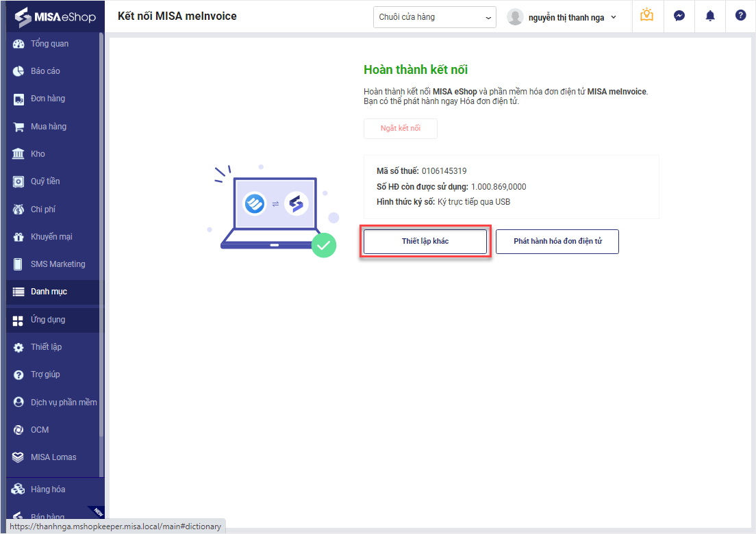Click the user avatar picture
Viewport: 756px width, 534px height.
pyautogui.click(x=515, y=17)
